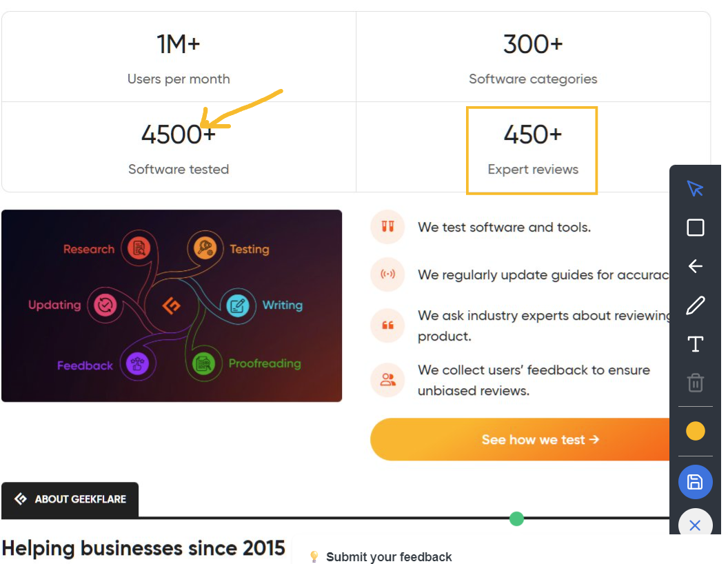Viewport: 728px width, 564px height.
Task: Select the cursor pointer tool
Action: pos(695,188)
